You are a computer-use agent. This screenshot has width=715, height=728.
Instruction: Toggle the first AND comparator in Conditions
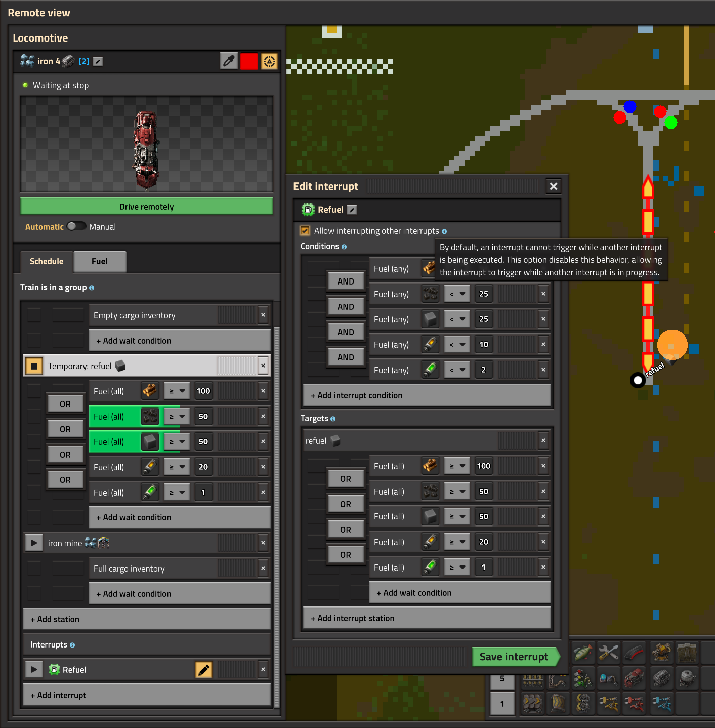(x=346, y=281)
